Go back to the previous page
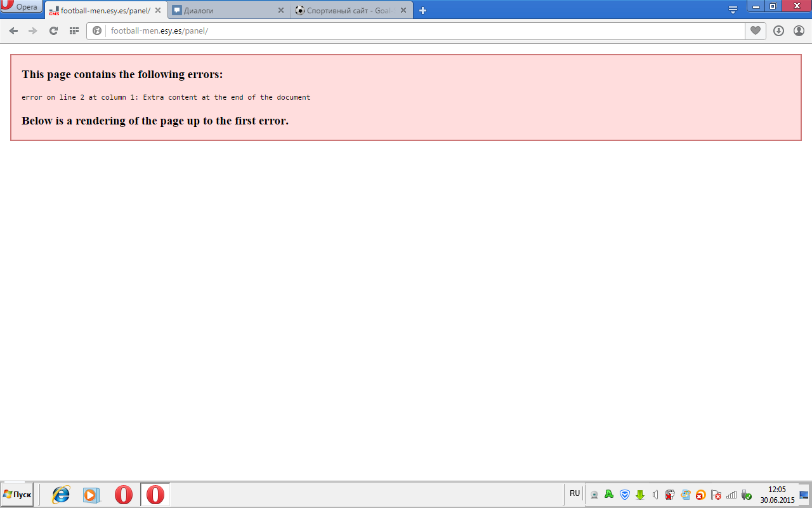 (13, 30)
